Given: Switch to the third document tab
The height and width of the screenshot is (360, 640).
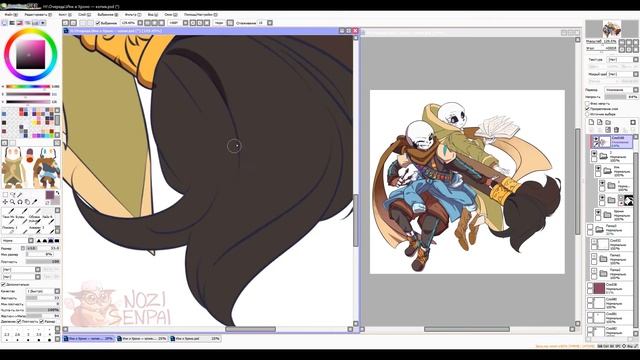Looking at the screenshot, I should pos(195,339).
